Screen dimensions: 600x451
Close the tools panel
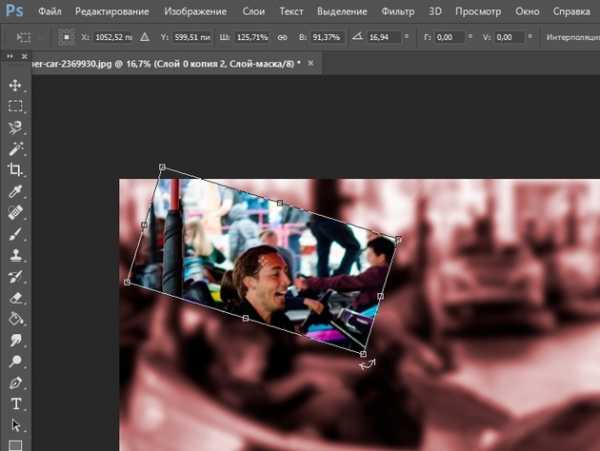pyautogui.click(x=24, y=56)
